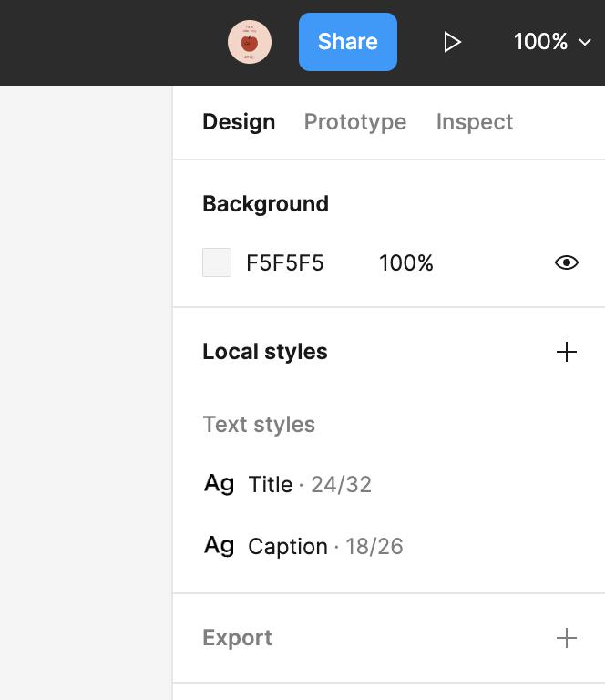The image size is (605, 700).
Task: Click the Ag icon beside Title style
Action: 219,483
